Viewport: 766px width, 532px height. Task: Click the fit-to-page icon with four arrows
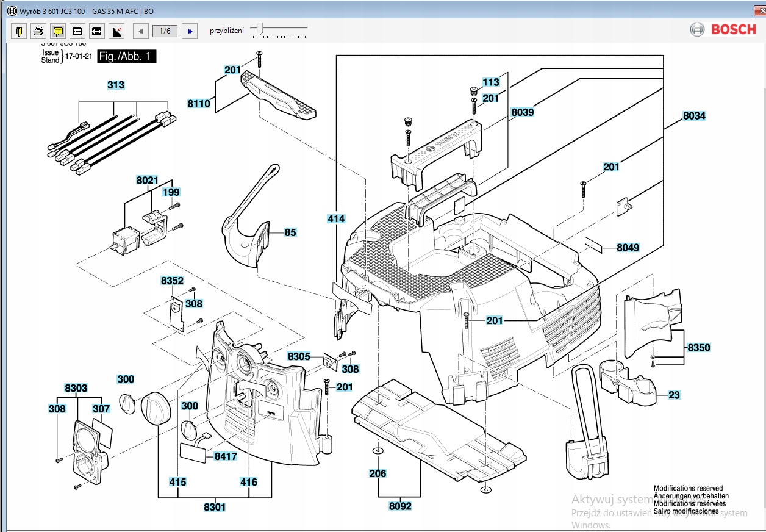(77, 31)
